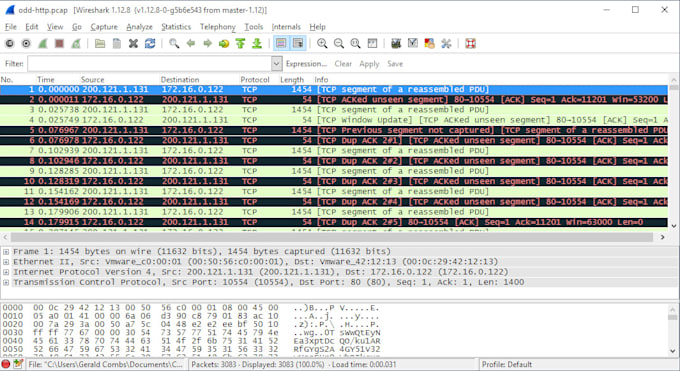Image resolution: width=680 pixels, height=371 pixels.
Task: Edit capture file comment status icon
Action: click(17, 364)
